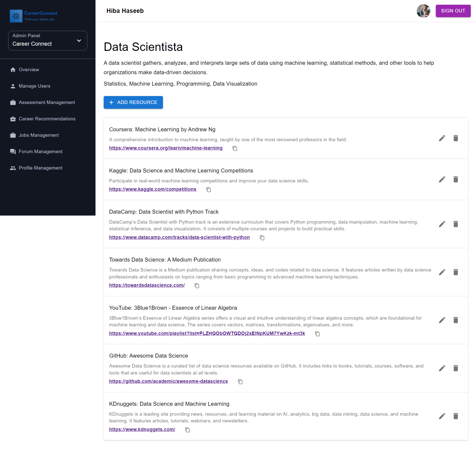Screen dimensions: 476x473
Task: Click the Hiba Haseeb username
Action: [125, 11]
